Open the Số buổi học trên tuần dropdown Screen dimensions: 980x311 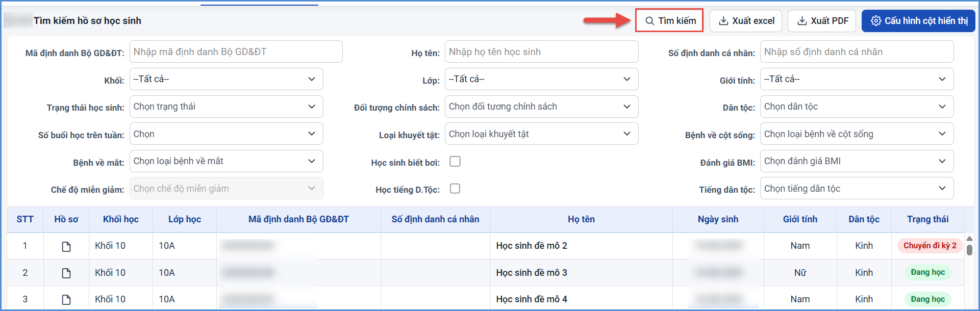226,134
